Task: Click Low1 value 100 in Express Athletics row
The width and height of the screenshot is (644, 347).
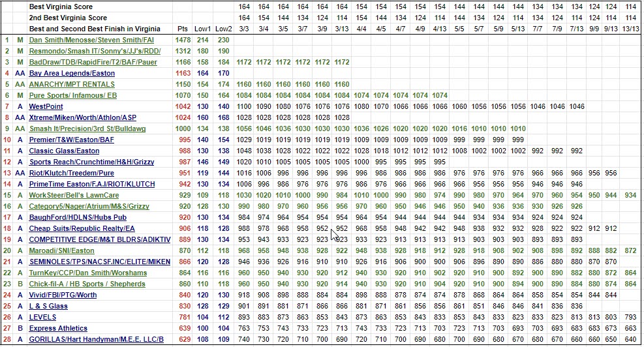Action: [202, 328]
